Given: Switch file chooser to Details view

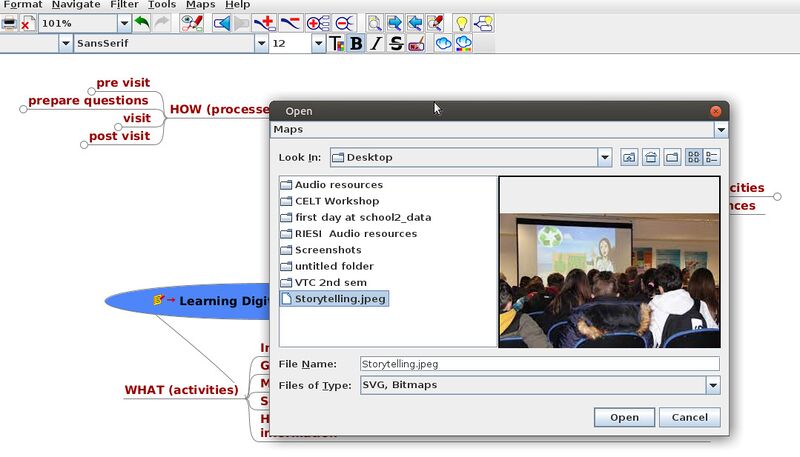Looking at the screenshot, I should (x=712, y=158).
